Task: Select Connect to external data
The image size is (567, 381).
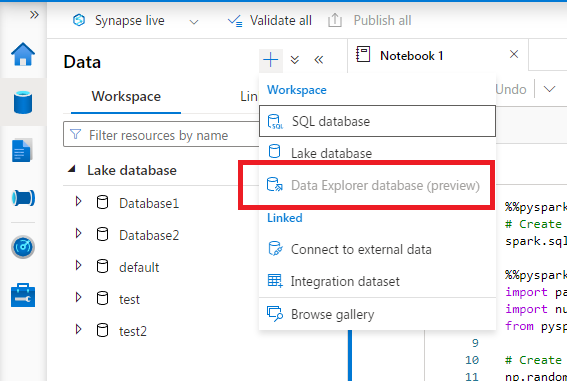Action: pos(377,249)
